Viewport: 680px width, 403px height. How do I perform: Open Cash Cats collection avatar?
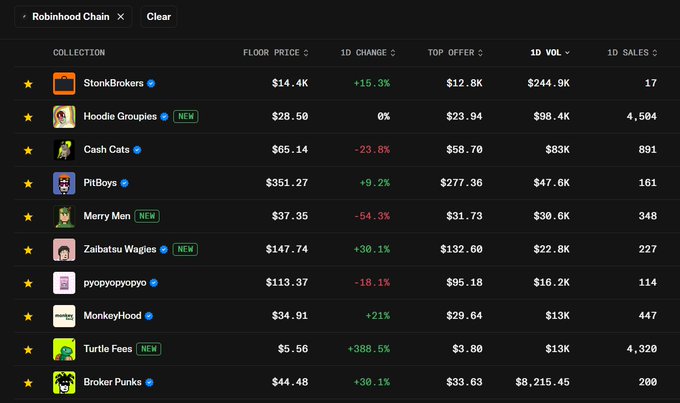coord(64,150)
